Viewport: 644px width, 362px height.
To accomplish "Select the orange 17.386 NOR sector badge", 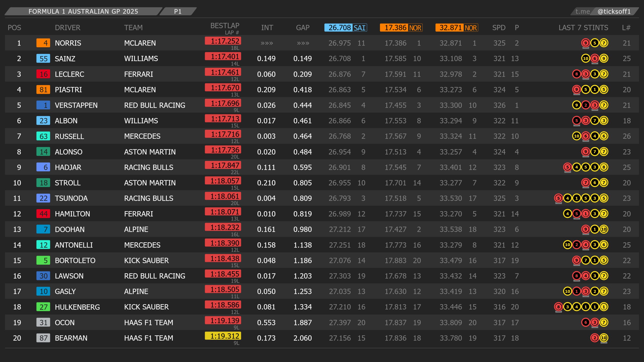I will [x=401, y=28].
